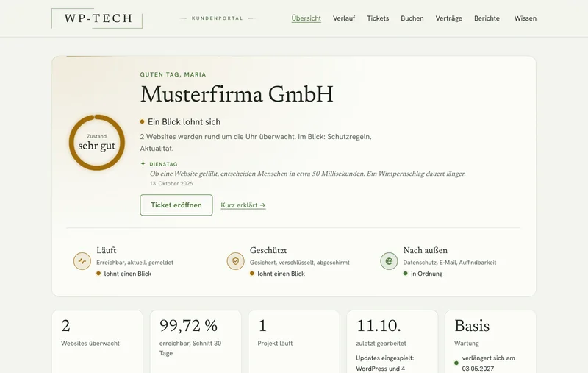
Task: Go to the Verlauf page
Action: tap(344, 18)
